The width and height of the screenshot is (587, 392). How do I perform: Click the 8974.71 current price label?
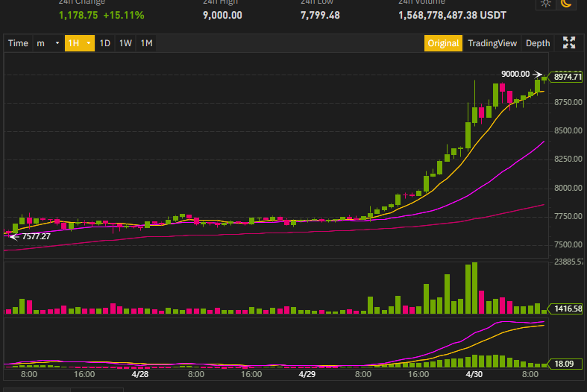pyautogui.click(x=565, y=77)
